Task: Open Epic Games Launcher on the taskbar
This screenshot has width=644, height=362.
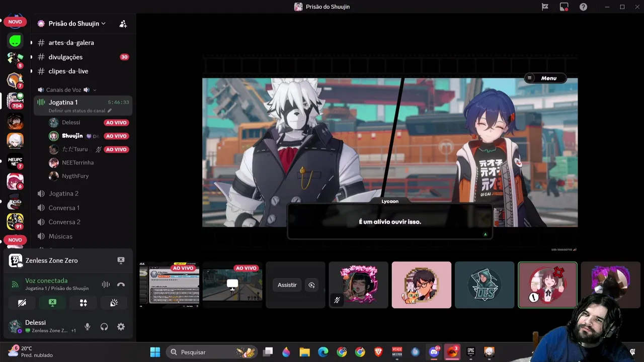Action: pos(471,352)
